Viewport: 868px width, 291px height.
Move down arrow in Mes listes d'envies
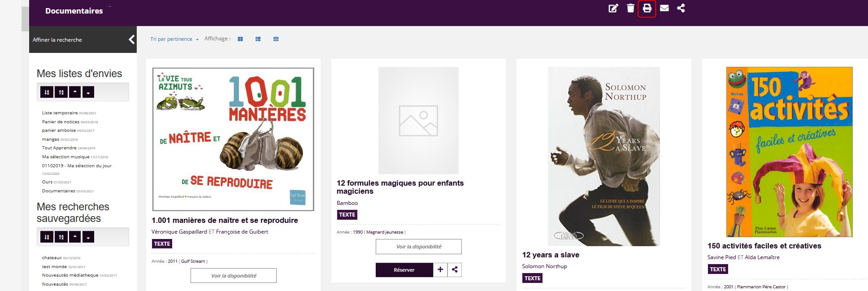(88, 92)
